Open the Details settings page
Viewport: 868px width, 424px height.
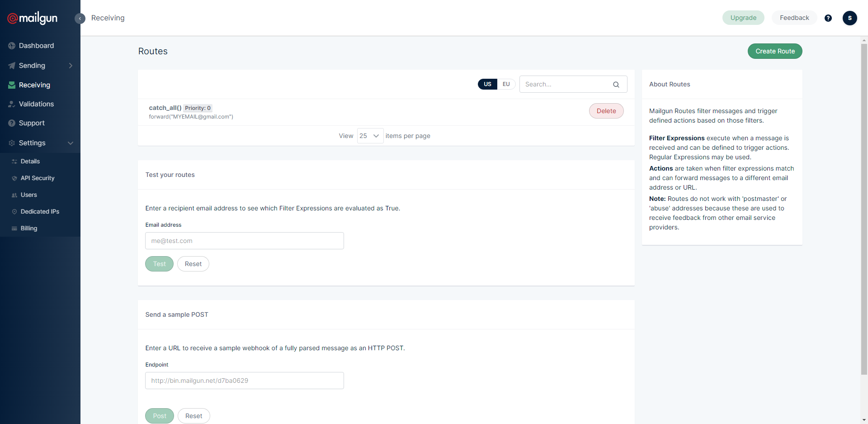tap(30, 162)
